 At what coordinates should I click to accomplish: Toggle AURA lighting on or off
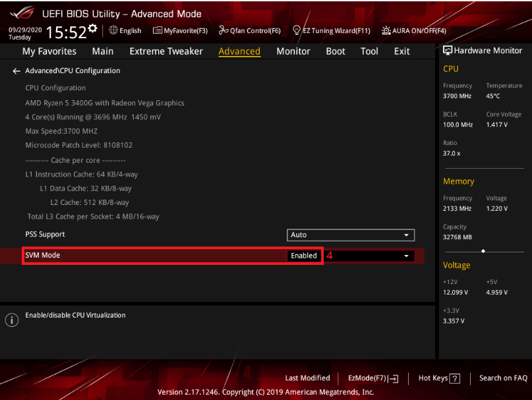tap(386, 30)
